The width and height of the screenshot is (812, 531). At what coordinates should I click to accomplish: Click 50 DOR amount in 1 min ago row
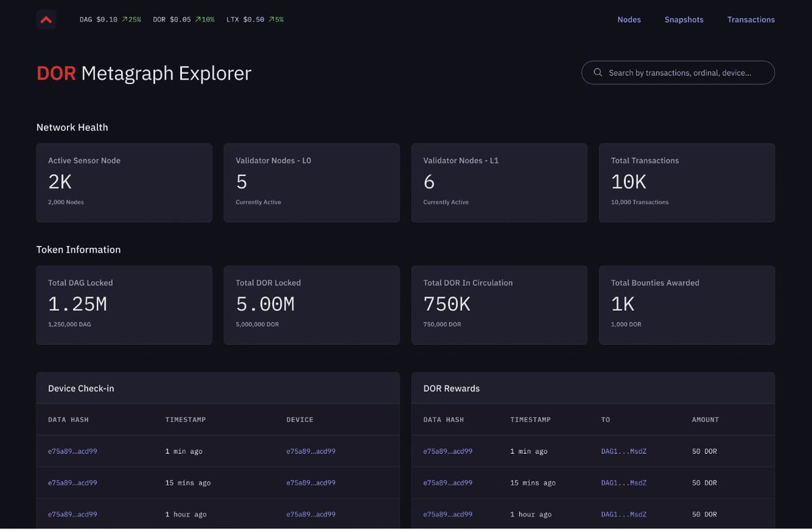coord(704,451)
